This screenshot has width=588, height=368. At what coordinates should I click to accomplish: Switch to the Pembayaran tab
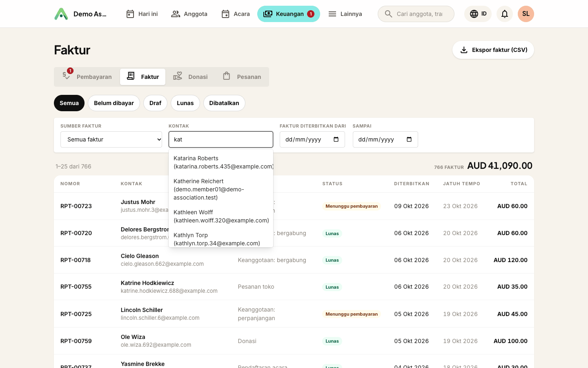click(x=87, y=77)
